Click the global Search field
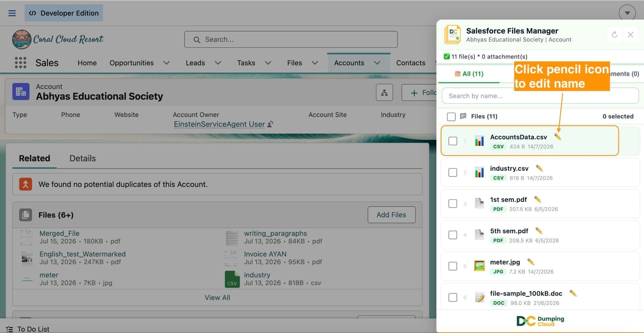This screenshot has width=644, height=333. (291, 39)
